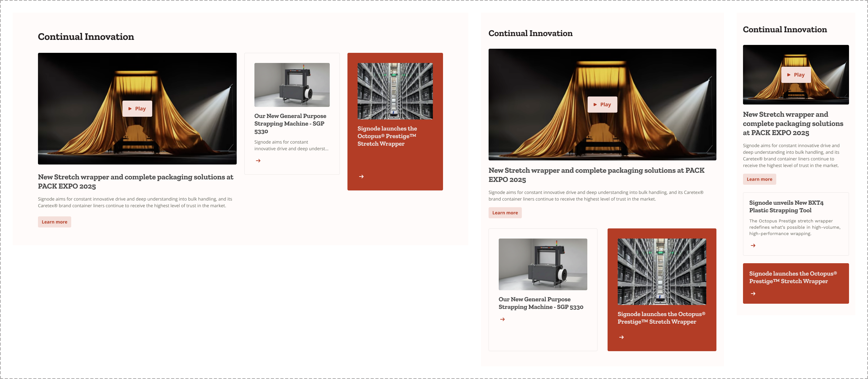The width and height of the screenshot is (868, 379).
Task: Open tablet Octopus Prestige Stretch Wrapper title
Action: tap(661, 318)
